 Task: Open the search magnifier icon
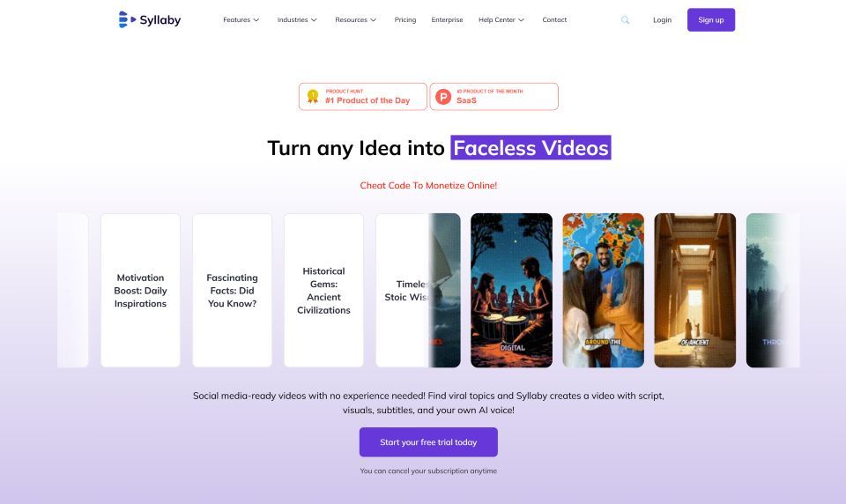625,20
